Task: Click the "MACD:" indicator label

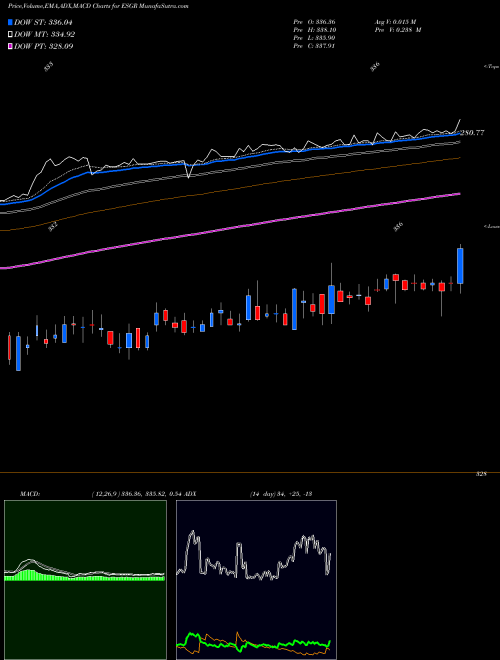Action: (x=30, y=494)
